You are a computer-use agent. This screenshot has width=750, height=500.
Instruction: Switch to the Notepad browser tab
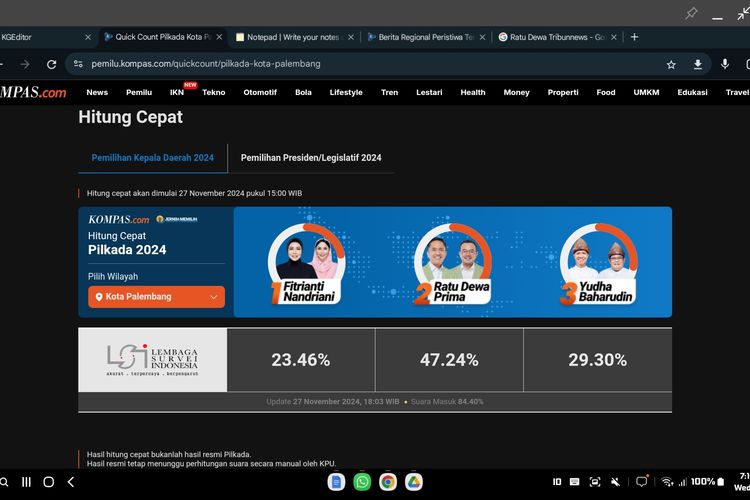pyautogui.click(x=288, y=37)
